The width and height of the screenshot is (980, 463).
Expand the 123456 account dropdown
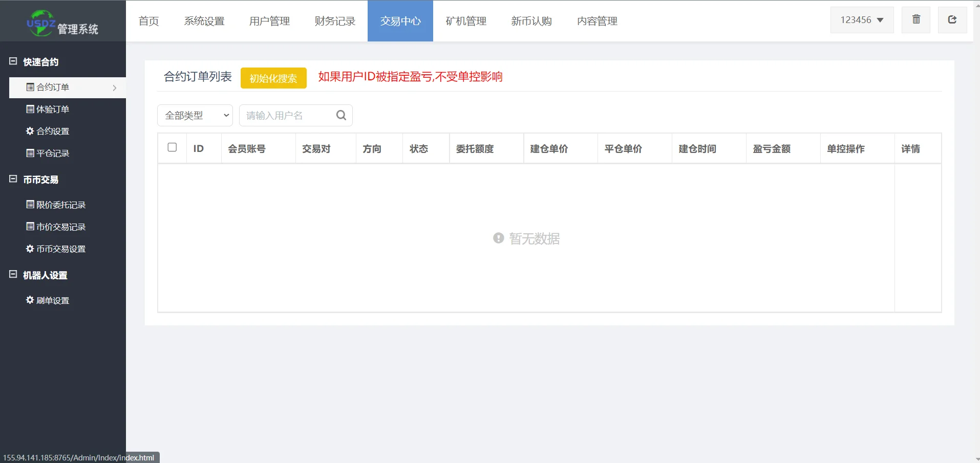862,20
